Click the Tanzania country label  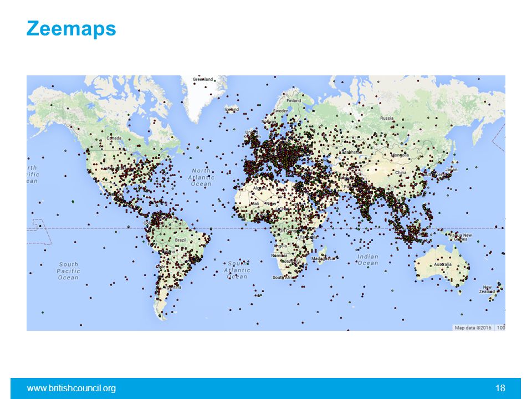pos(309,237)
